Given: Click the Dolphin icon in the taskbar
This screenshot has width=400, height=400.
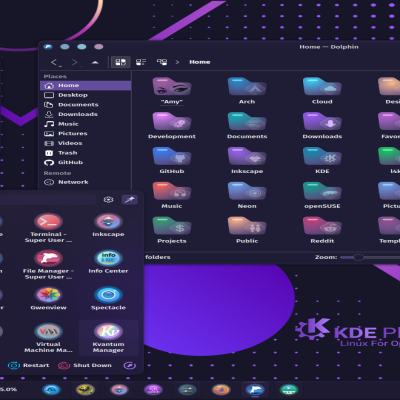Looking at the screenshot, I should 255,389.
